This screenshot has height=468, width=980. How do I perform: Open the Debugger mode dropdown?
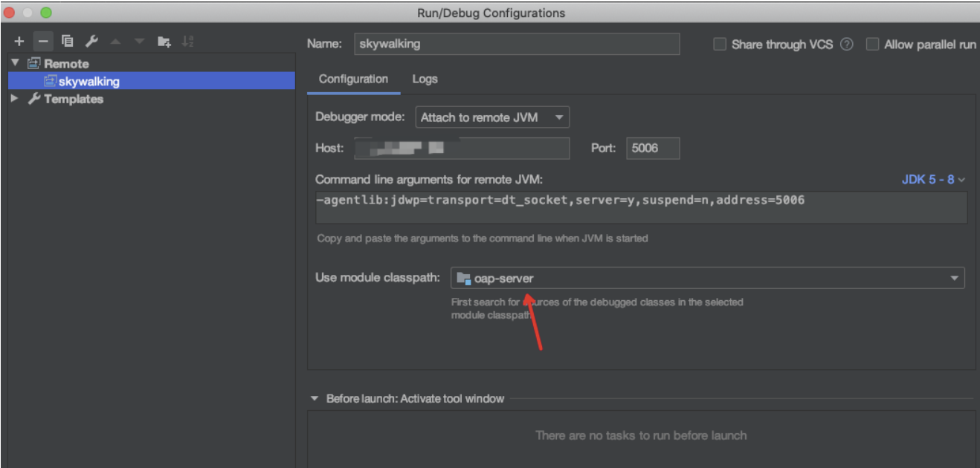pos(492,117)
